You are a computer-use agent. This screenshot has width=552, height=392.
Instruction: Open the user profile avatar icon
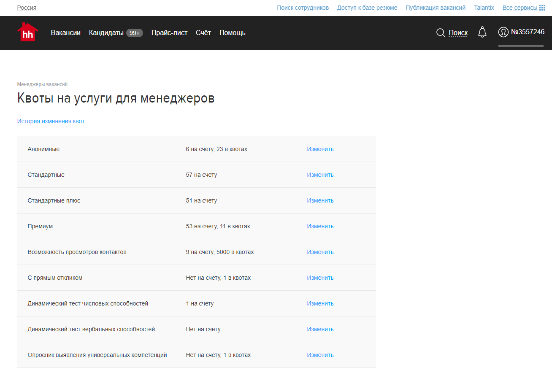503,32
